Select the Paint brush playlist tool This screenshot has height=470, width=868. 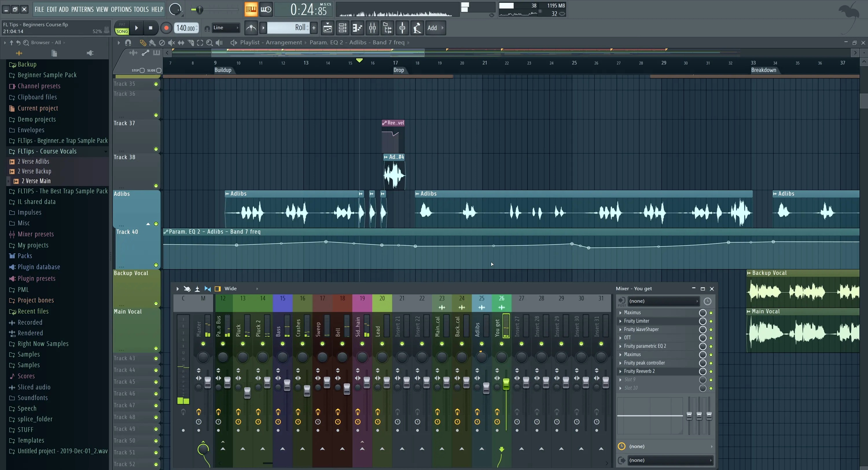click(x=152, y=43)
